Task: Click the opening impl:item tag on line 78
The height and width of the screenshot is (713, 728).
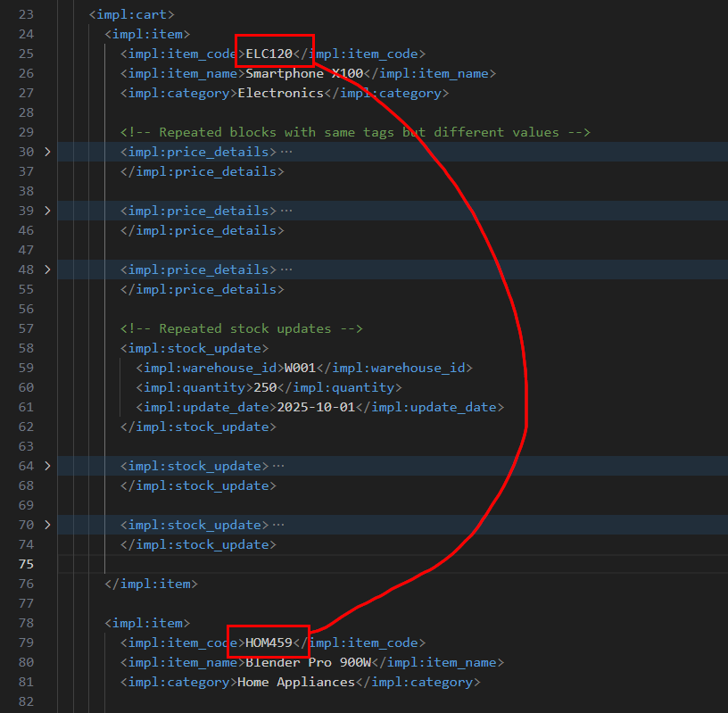Action: [147, 624]
